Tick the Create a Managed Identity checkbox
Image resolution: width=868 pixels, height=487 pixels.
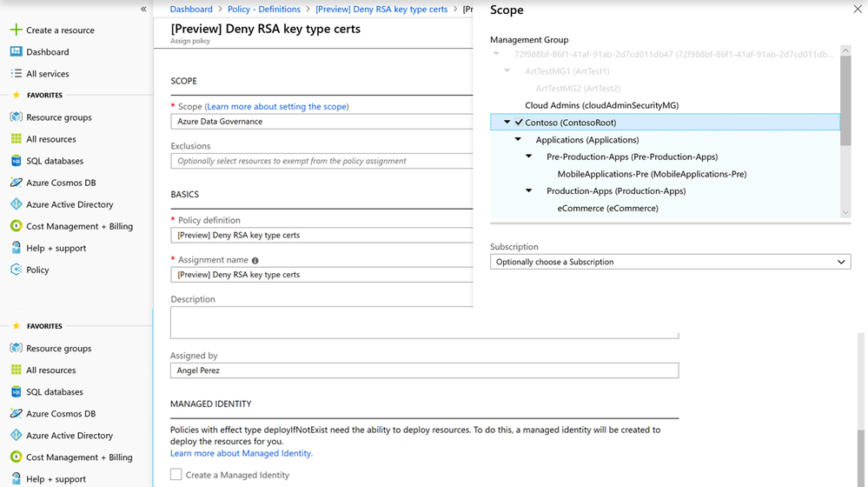176,474
